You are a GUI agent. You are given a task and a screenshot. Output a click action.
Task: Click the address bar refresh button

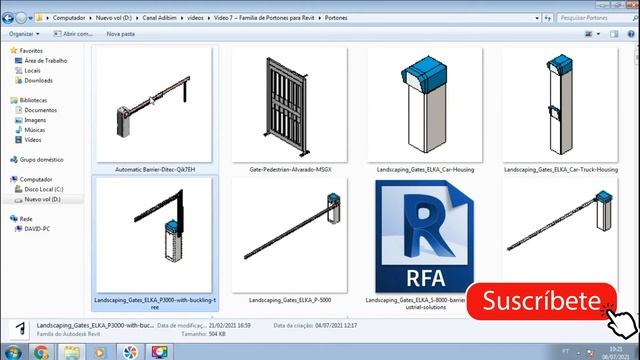click(x=548, y=18)
